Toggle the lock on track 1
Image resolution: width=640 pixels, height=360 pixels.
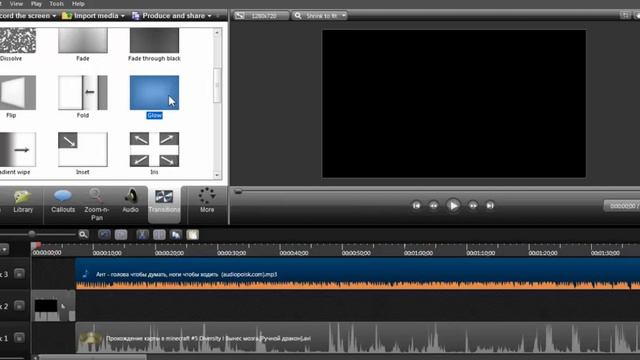tap(19, 338)
